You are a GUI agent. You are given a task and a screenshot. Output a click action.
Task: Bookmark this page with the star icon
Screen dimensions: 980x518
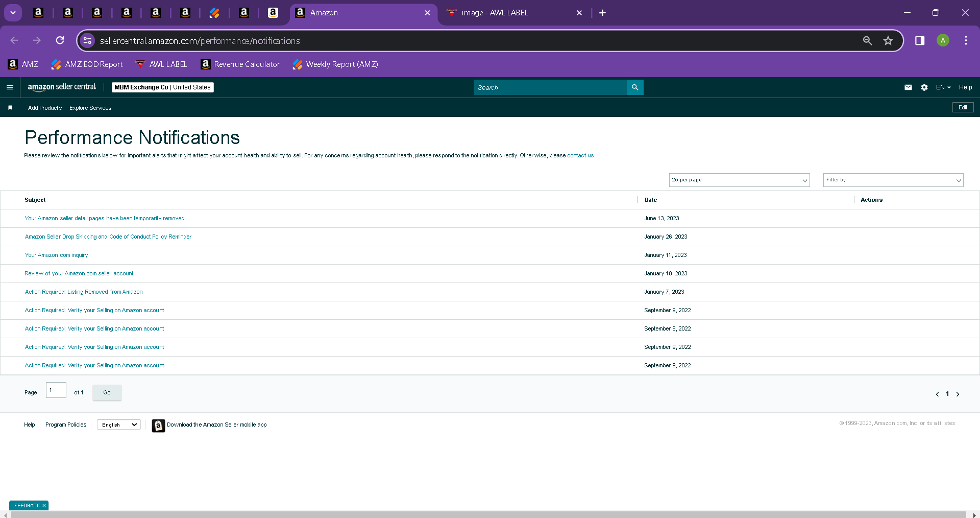click(x=888, y=40)
